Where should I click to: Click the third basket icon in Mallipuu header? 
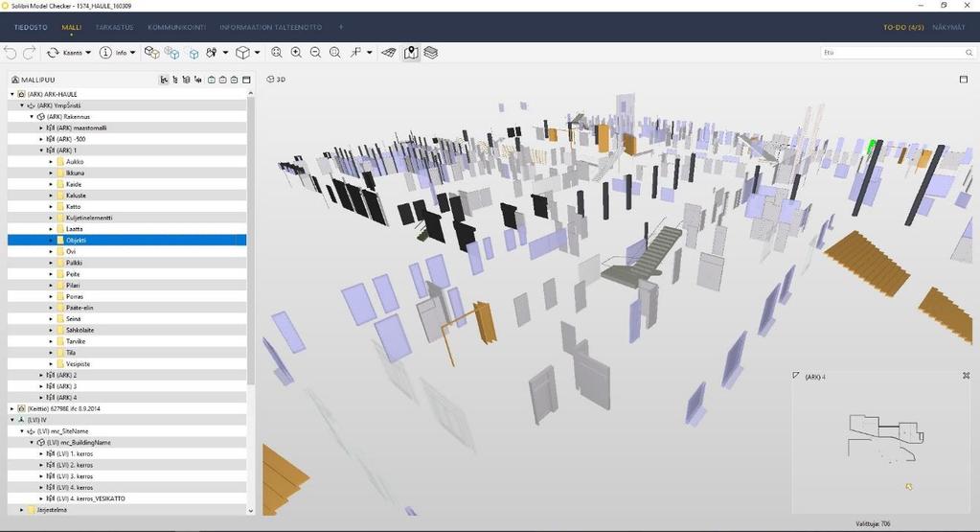coord(234,80)
